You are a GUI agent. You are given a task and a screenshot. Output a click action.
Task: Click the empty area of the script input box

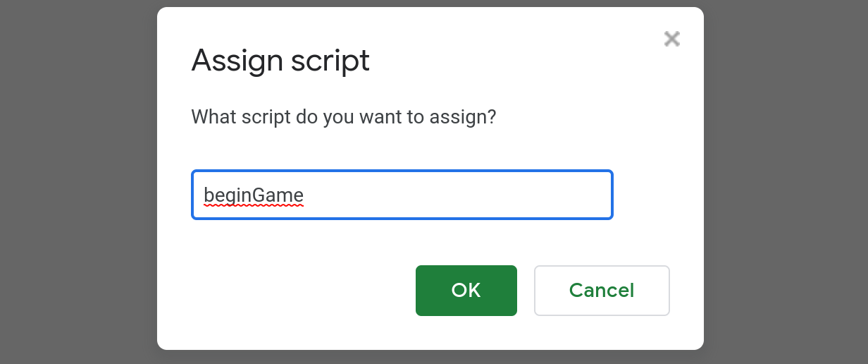pos(458,195)
